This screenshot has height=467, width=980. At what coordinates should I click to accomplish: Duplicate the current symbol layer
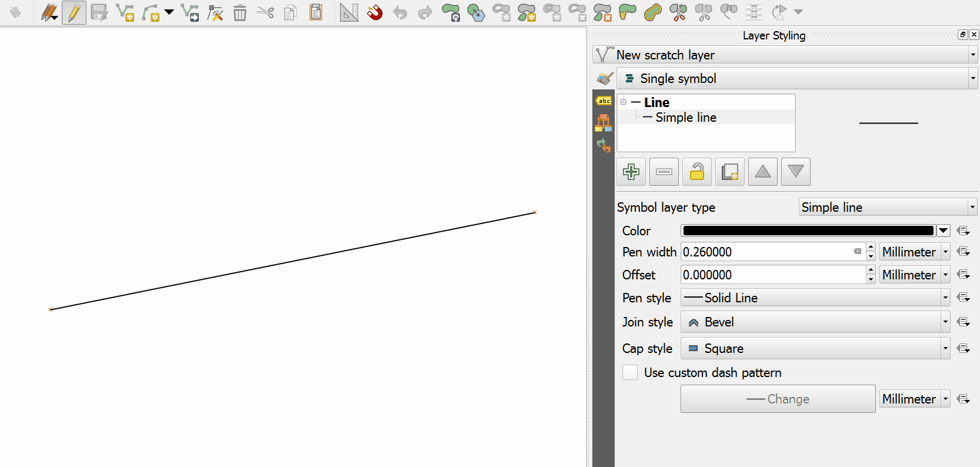pyautogui.click(x=730, y=172)
